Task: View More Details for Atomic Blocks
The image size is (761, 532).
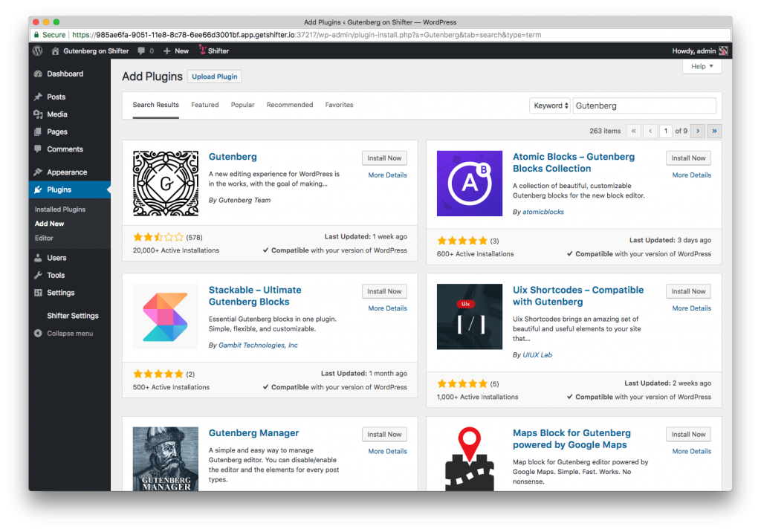Action: (692, 175)
